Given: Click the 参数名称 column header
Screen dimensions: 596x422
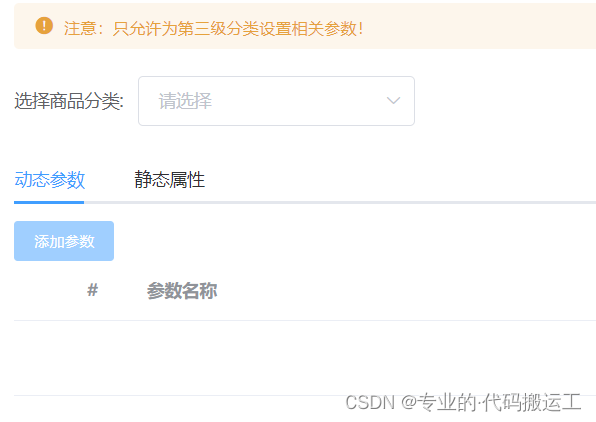Looking at the screenshot, I should 182,291.
